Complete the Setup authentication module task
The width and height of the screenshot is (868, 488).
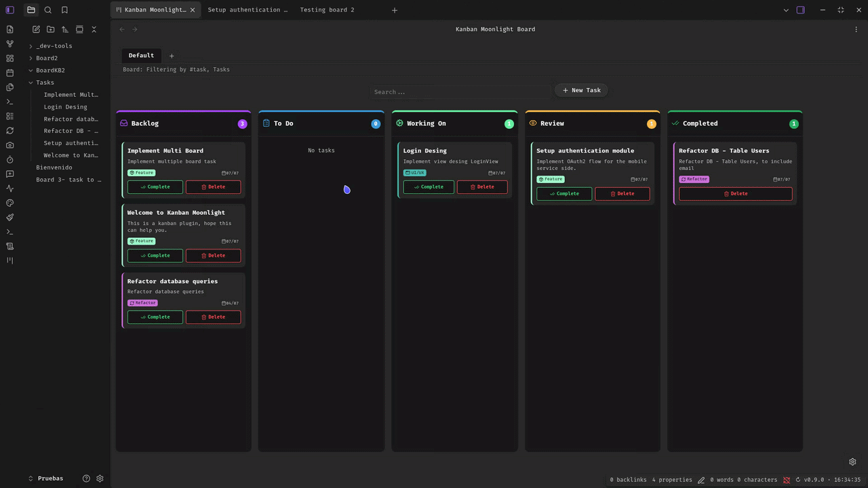click(564, 194)
